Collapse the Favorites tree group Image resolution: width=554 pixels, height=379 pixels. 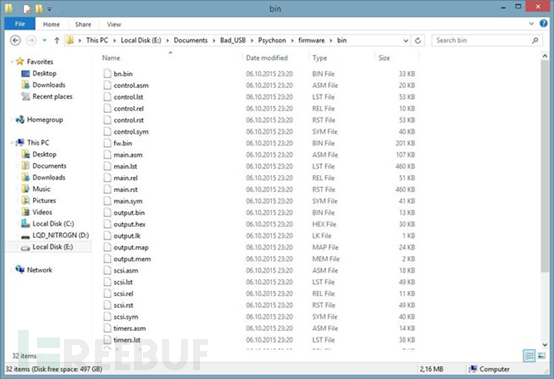[12, 62]
